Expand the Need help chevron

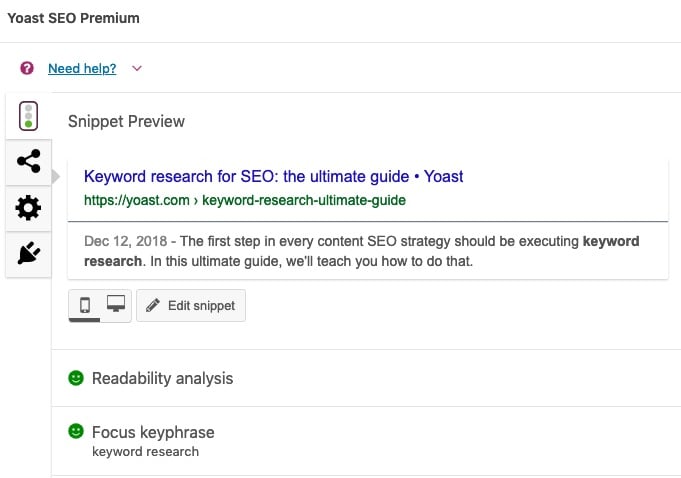click(137, 68)
